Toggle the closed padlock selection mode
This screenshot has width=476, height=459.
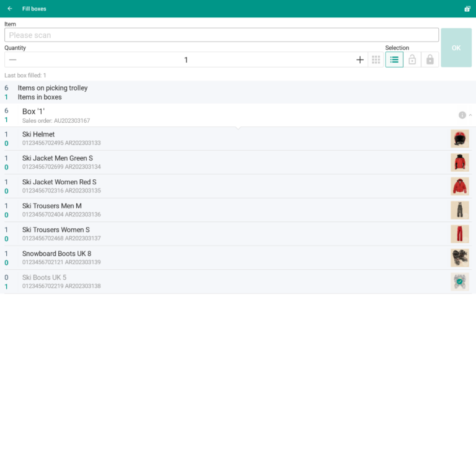pos(430,60)
